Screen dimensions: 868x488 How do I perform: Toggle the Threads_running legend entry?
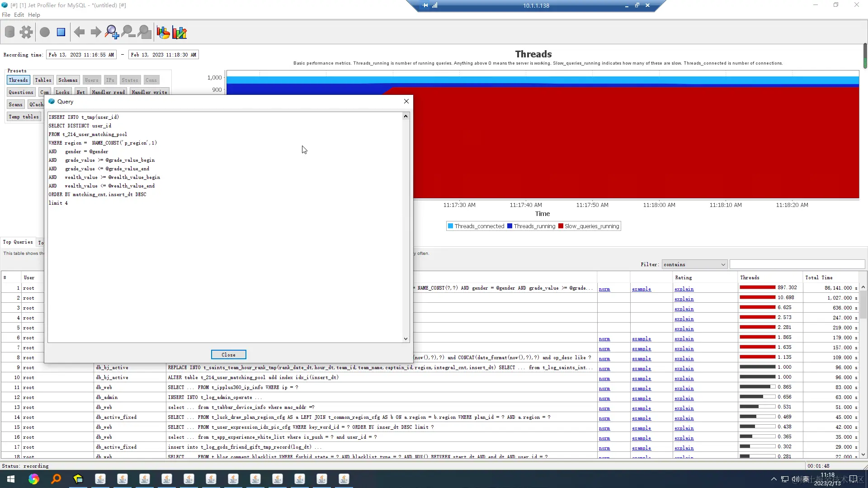[x=532, y=226]
